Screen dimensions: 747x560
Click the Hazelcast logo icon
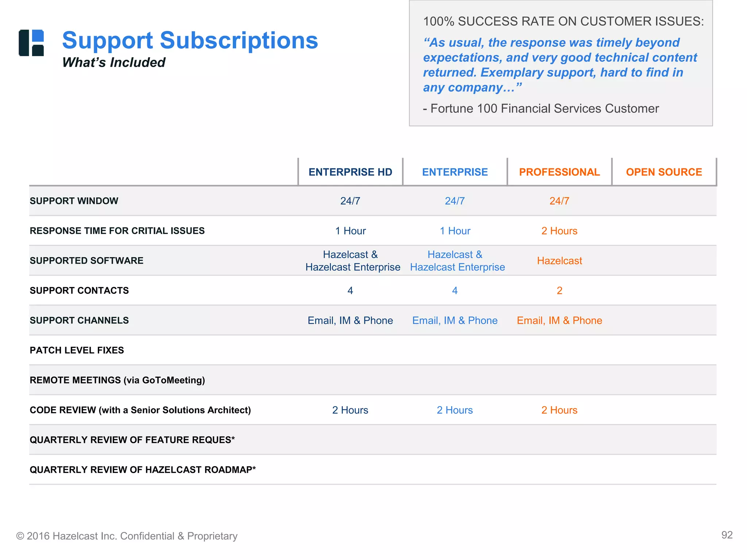[x=31, y=43]
